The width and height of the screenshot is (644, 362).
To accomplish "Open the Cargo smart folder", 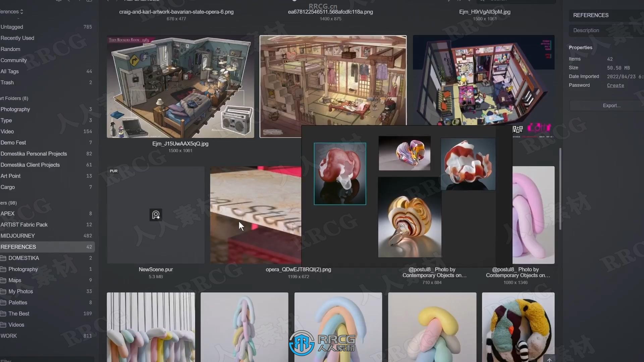I will [x=47, y=187].
